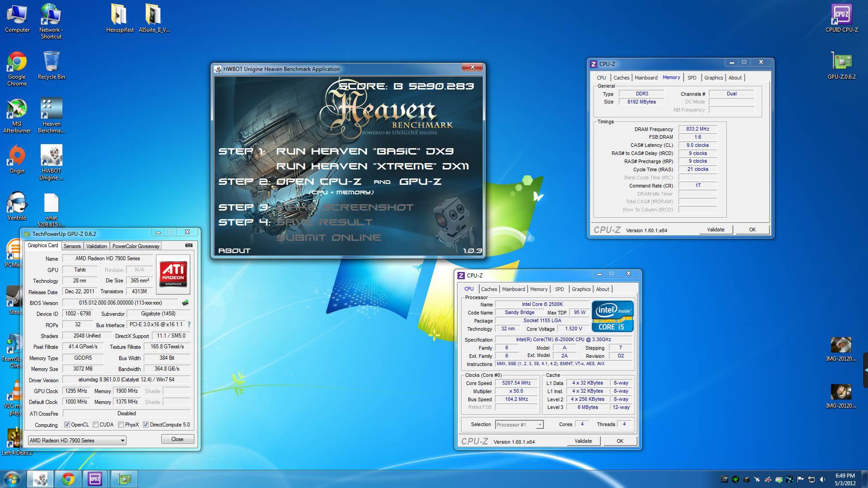The height and width of the screenshot is (488, 868).
Task: Select the Ventrilo desktop icon
Action: click(x=17, y=206)
